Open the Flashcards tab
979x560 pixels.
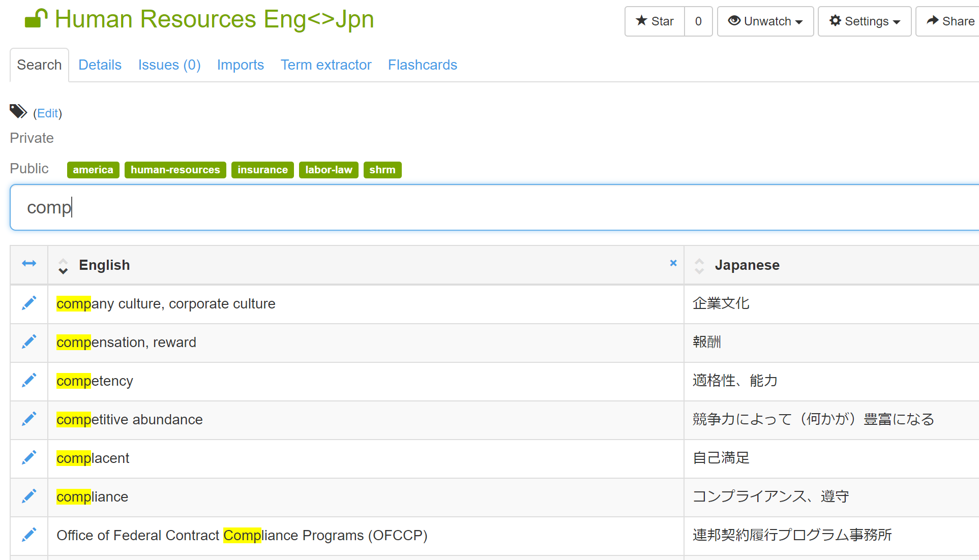click(x=422, y=65)
